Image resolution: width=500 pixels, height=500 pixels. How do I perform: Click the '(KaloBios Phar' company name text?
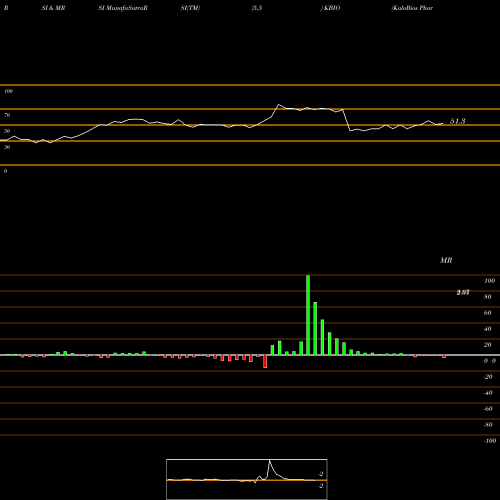pyautogui.click(x=412, y=8)
